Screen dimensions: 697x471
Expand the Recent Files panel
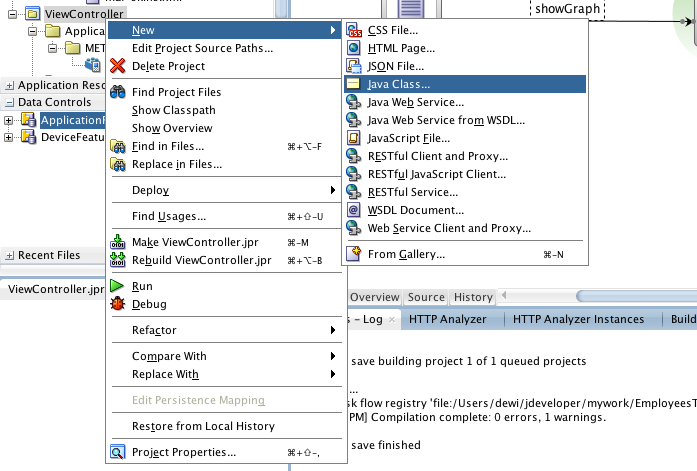point(9,255)
